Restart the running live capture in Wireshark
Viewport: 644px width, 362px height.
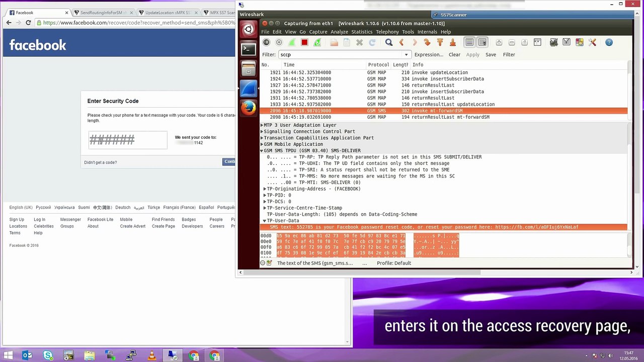[x=317, y=43]
